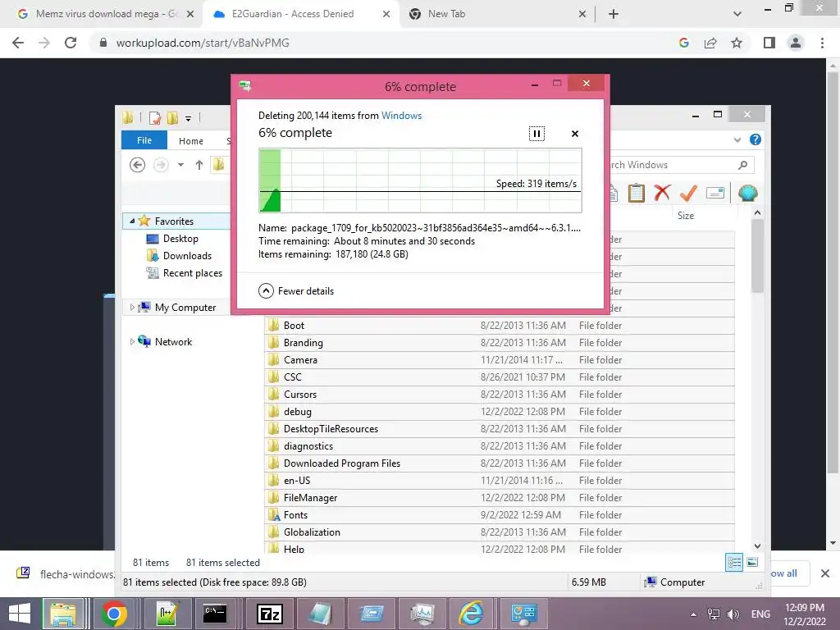Switch Explorer to details view icon
This screenshot has width=840, height=630.
point(734,563)
